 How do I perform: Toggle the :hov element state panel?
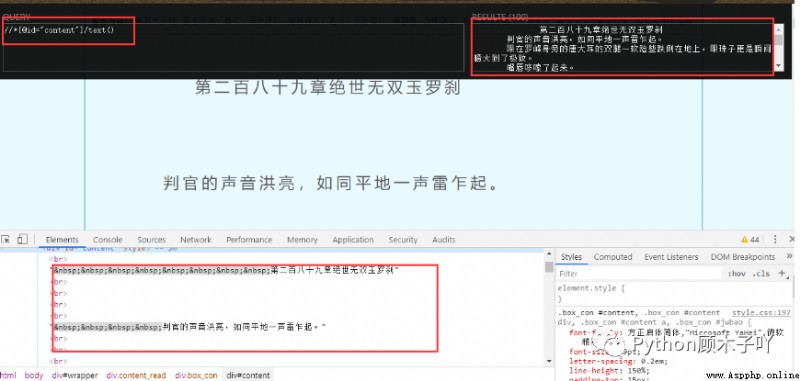click(737, 274)
